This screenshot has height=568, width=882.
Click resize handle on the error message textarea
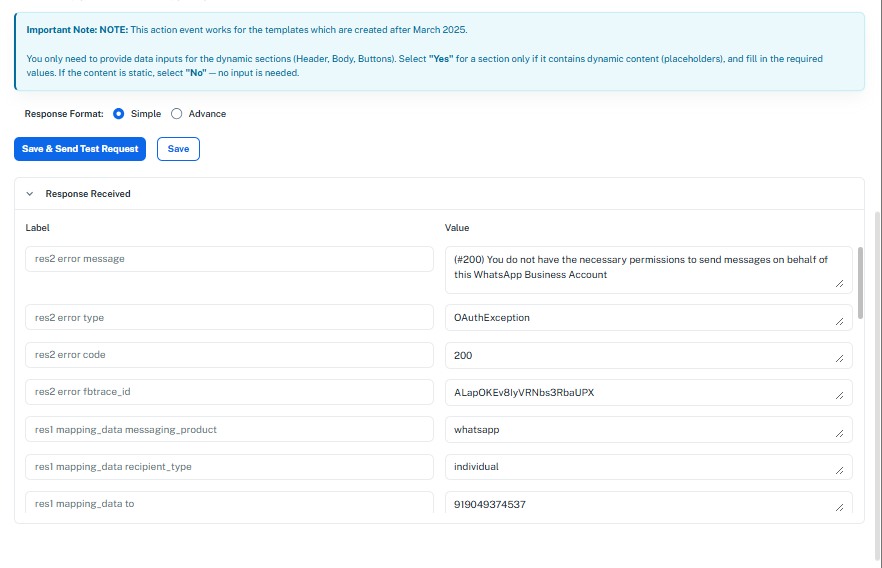click(839, 284)
